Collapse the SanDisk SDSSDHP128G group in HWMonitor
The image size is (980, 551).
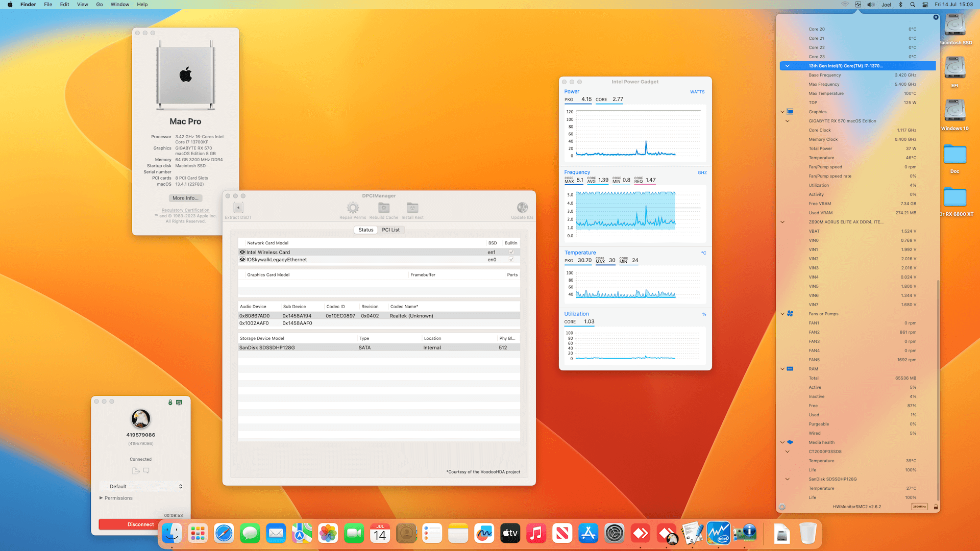pyautogui.click(x=787, y=479)
